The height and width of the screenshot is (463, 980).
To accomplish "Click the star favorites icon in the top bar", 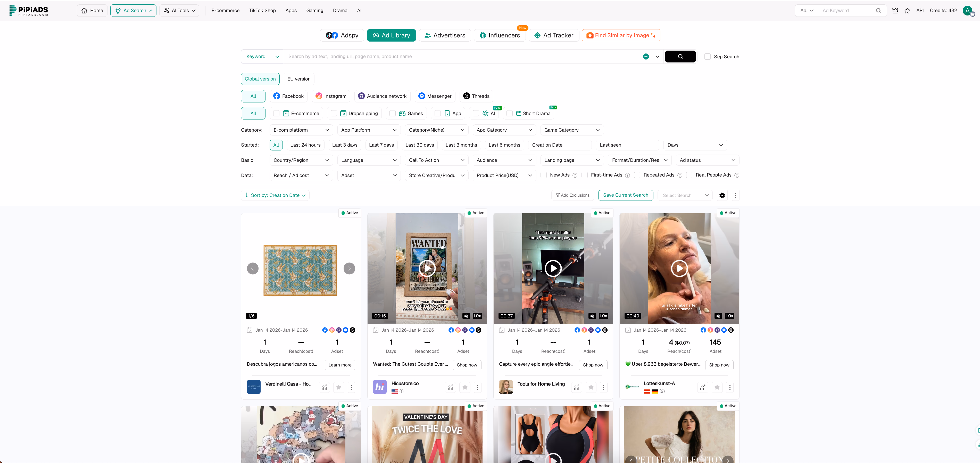I will click(907, 10).
